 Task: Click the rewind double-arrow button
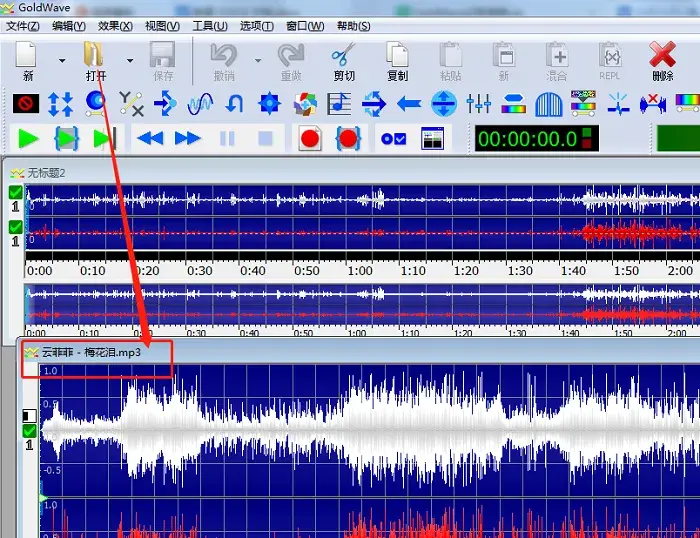coord(150,139)
